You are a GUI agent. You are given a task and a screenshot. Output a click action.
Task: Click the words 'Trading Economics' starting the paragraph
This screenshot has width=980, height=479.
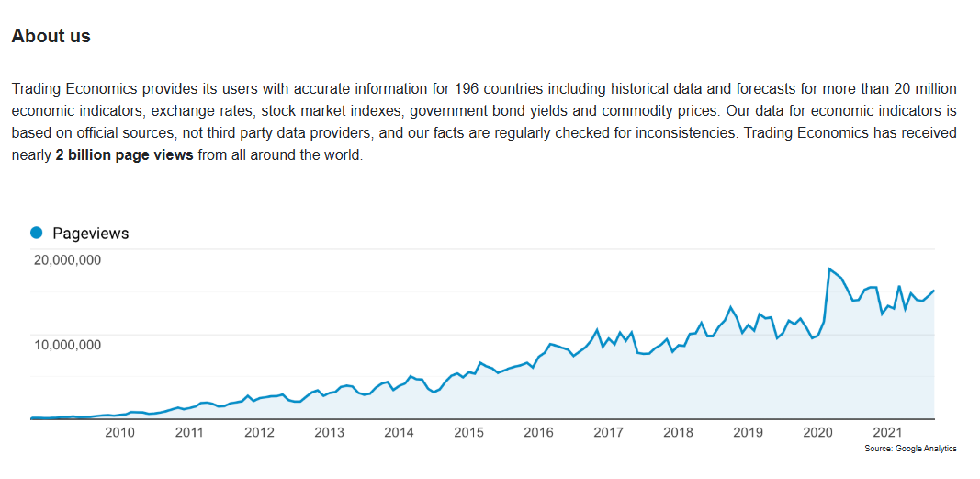[74, 88]
